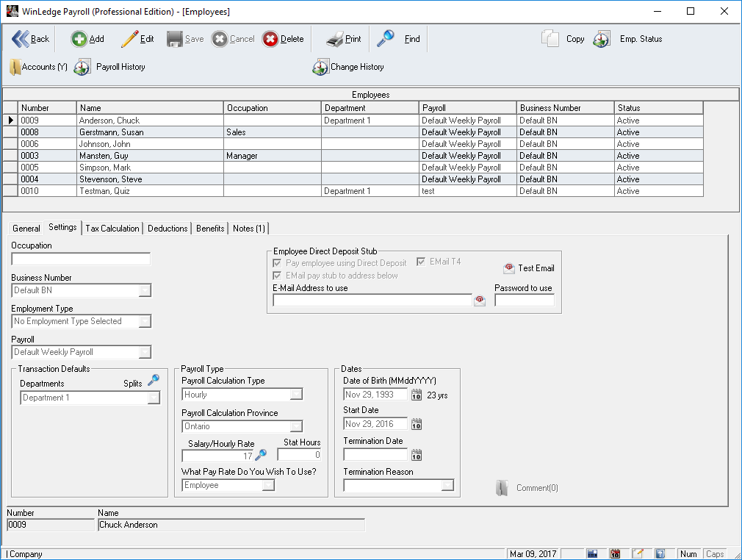Expand Payroll Calculation Province dropdown
The image size is (742, 560).
click(296, 426)
